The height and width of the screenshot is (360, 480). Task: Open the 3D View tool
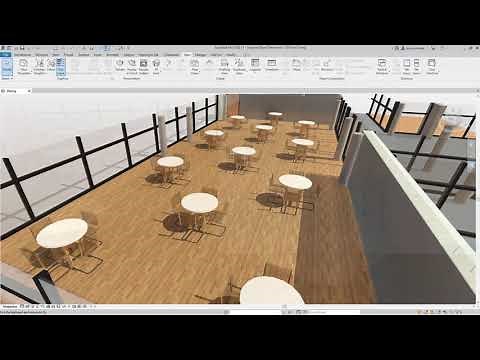tap(156, 66)
